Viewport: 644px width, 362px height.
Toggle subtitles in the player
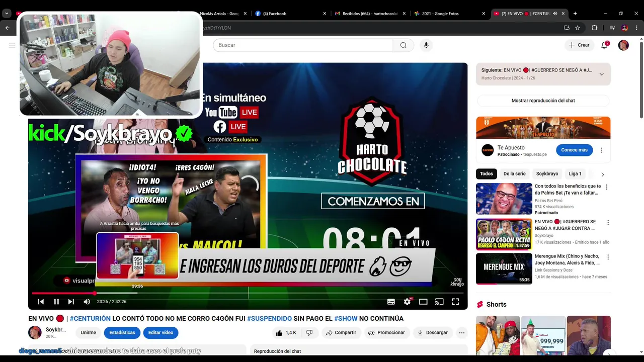point(391,302)
